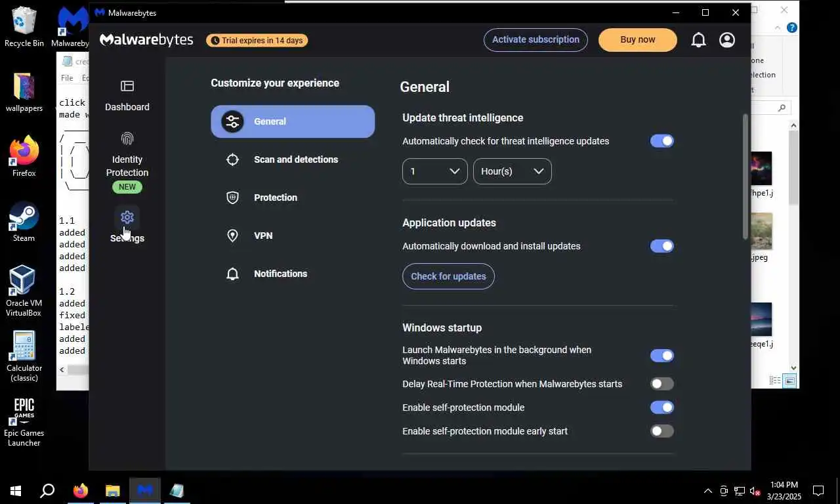The width and height of the screenshot is (840, 504).
Task: Click Check for updates button
Action: (x=448, y=276)
